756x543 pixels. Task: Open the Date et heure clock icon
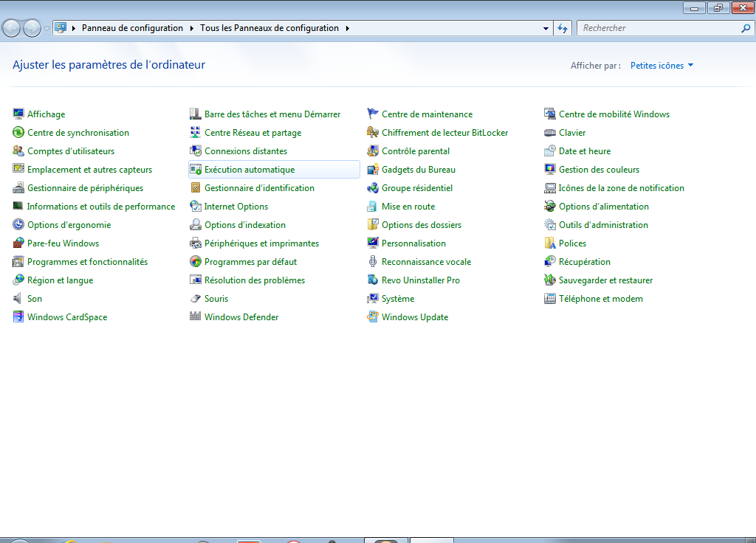(550, 151)
